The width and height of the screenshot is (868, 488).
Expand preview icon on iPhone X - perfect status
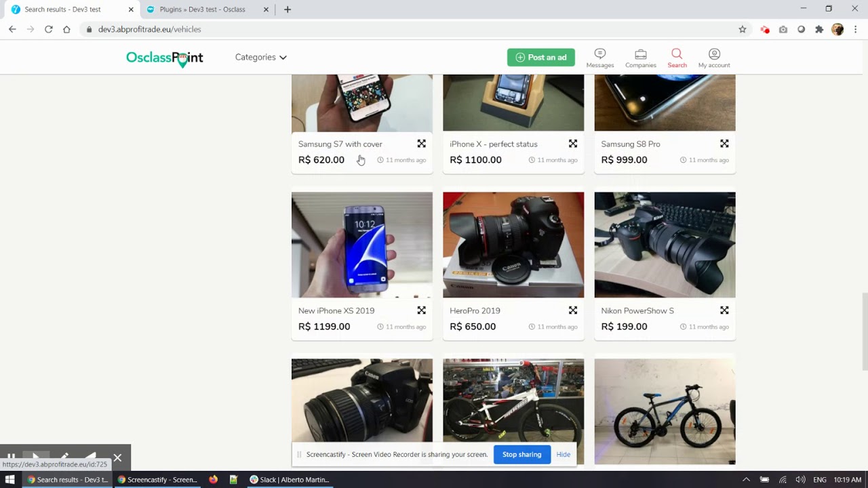click(573, 144)
